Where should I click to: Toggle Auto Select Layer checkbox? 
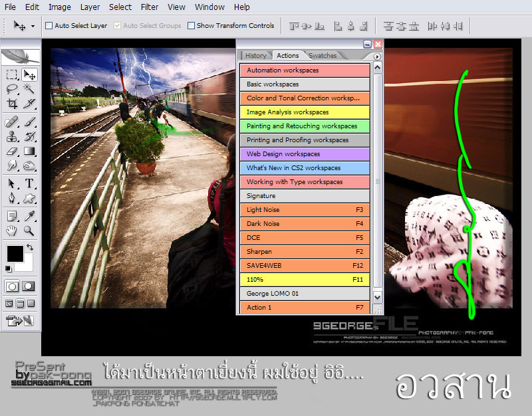[x=49, y=25]
